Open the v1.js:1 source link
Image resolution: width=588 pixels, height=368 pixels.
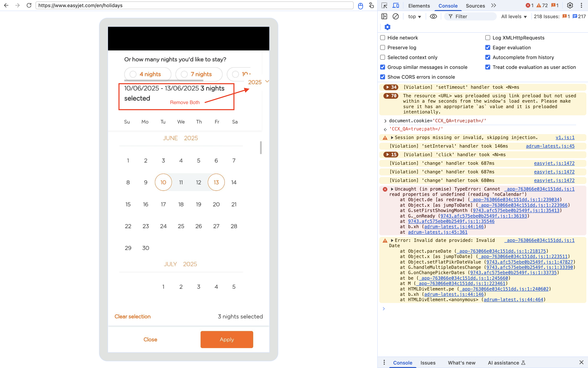tap(565, 138)
